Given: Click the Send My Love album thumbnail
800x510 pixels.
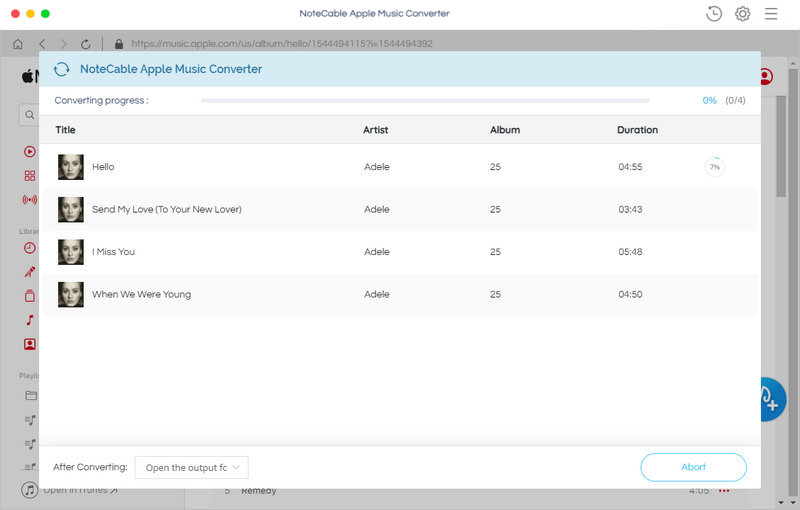Looking at the screenshot, I should point(70,209).
